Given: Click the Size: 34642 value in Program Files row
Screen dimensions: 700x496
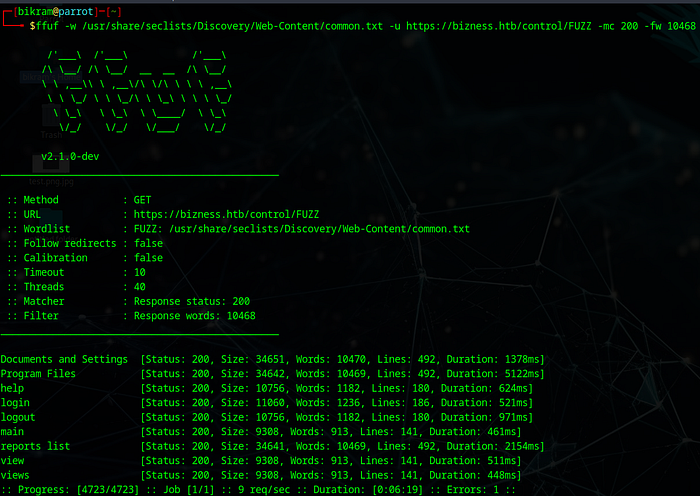Looking at the screenshot, I should pos(255,374).
